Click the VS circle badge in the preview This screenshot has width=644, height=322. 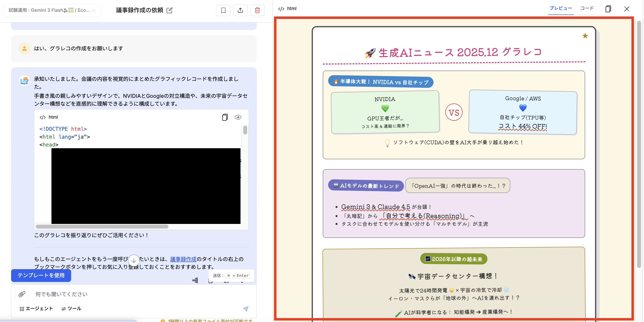454,112
